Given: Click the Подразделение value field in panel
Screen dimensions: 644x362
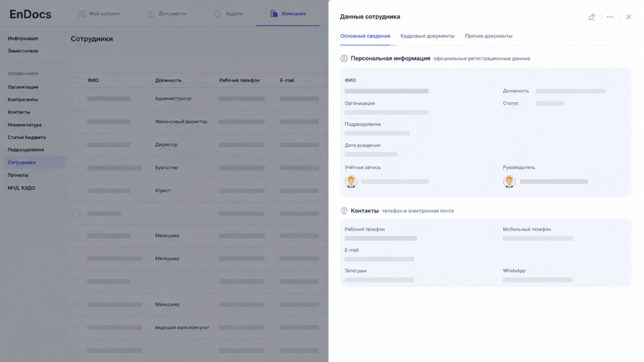Looking at the screenshot, I should click(377, 133).
